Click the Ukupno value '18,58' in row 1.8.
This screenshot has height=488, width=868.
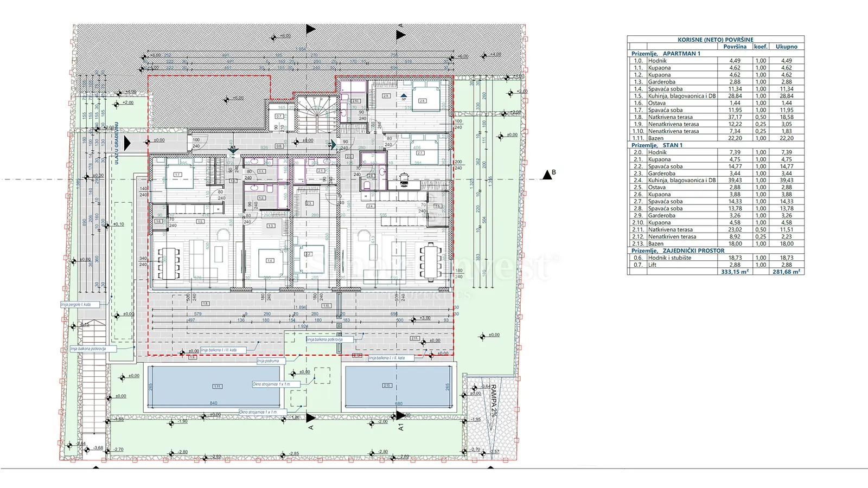click(787, 117)
